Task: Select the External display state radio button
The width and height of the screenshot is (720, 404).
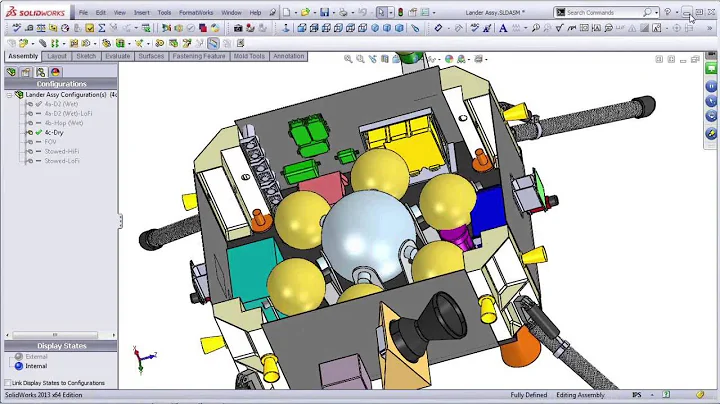Action: click(19, 356)
